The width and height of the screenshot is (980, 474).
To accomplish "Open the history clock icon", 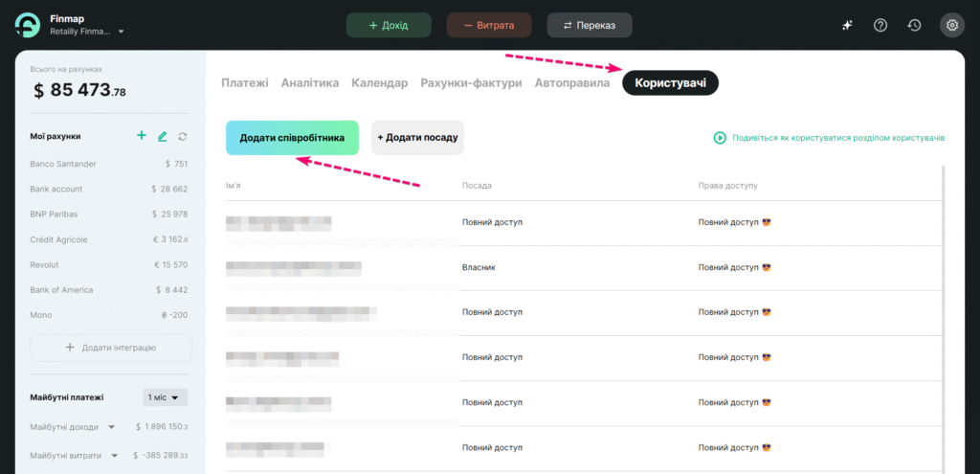I will click(915, 25).
